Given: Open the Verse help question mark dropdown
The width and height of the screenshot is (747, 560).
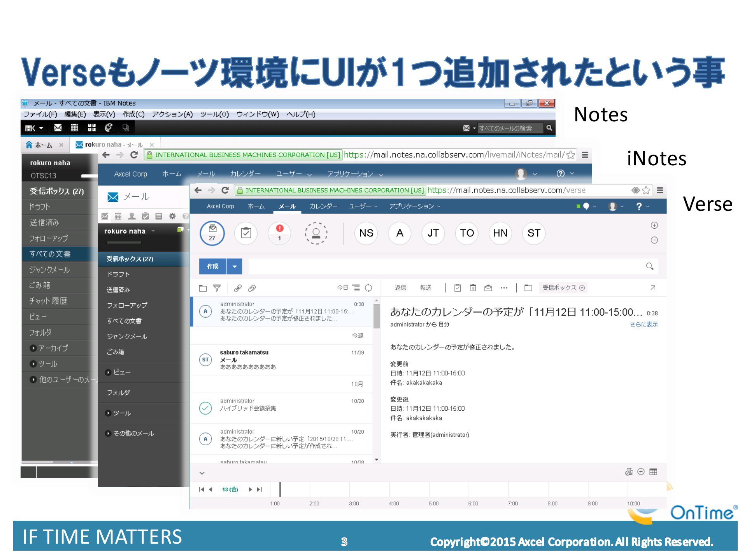Looking at the screenshot, I should coord(642,206).
